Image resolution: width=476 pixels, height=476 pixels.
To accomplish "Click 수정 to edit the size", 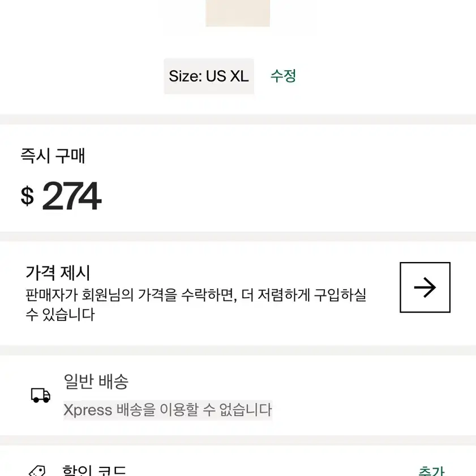I will tap(283, 76).
